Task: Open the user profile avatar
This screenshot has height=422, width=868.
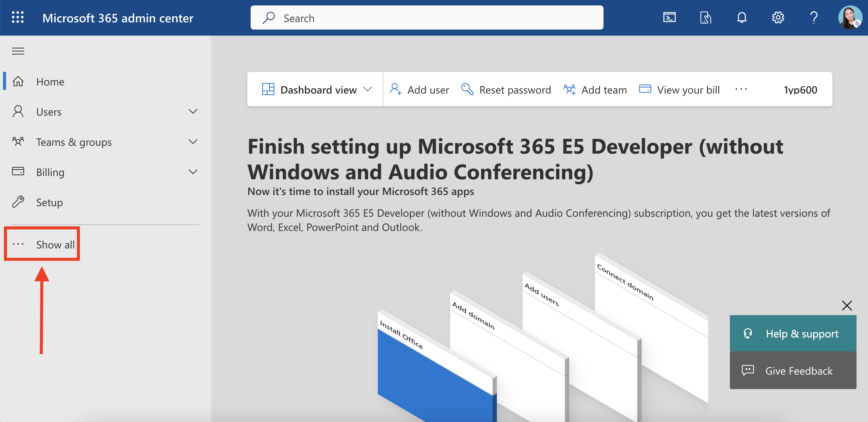Action: (850, 18)
